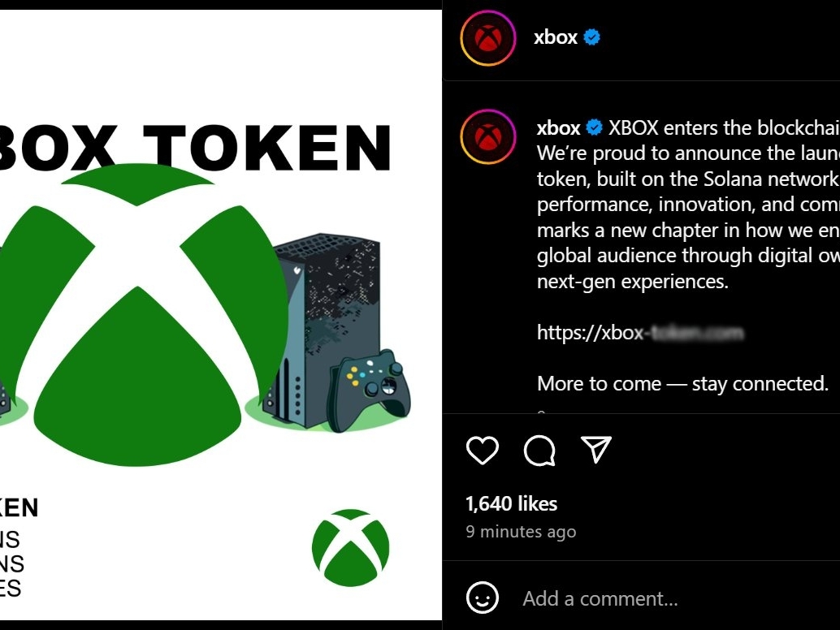Open the emoji picker in the comment bar

[x=481, y=598]
